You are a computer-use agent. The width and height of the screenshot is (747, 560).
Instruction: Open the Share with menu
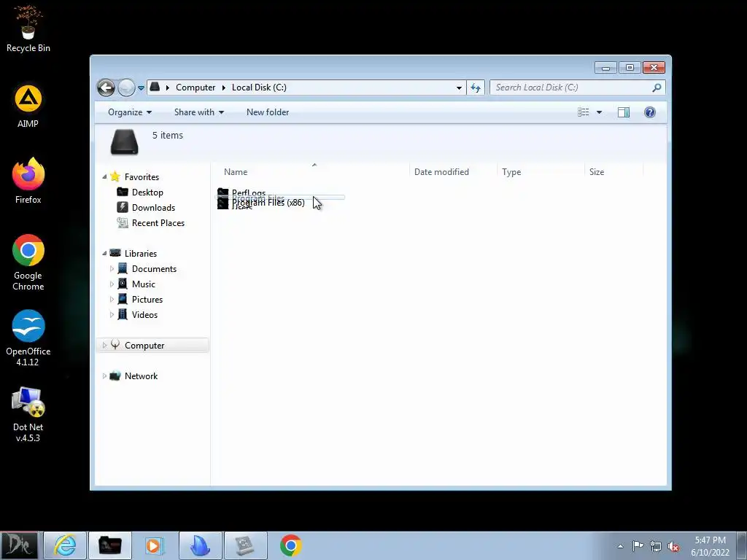tap(199, 112)
